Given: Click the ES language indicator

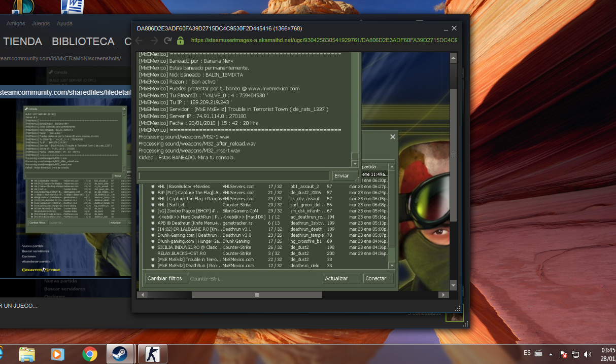Looking at the screenshot, I should (x=527, y=352).
